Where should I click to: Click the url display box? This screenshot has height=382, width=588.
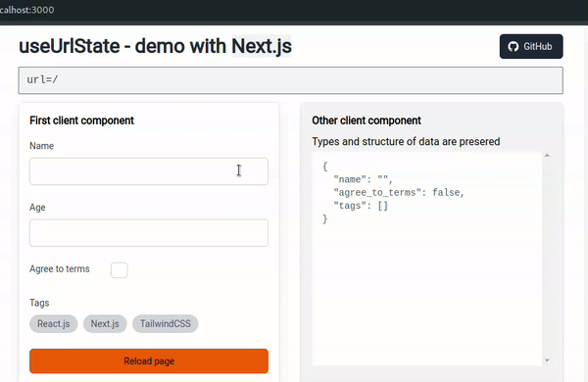point(291,80)
